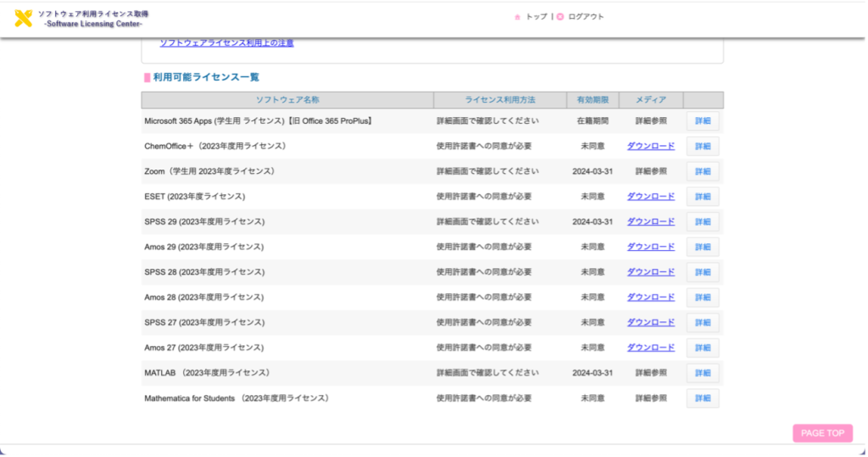Select Microsoft 365 Apps software name text
This screenshot has width=868, height=457.
pos(259,120)
